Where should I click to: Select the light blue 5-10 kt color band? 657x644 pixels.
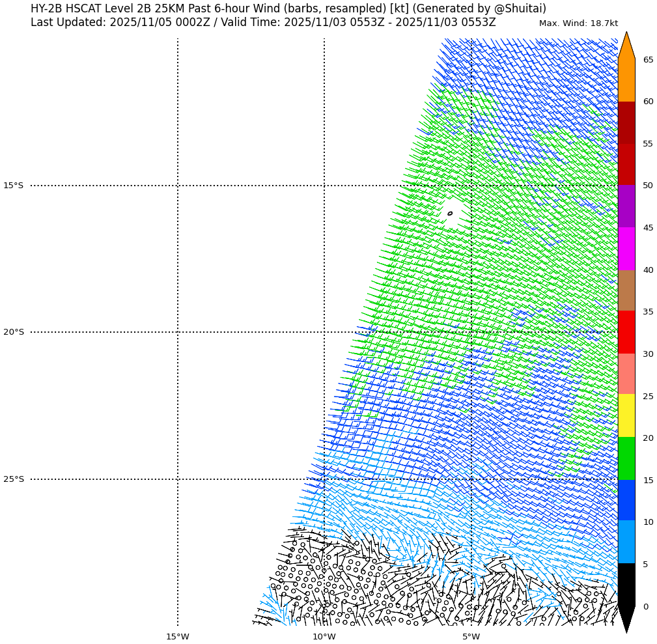[x=626, y=542]
